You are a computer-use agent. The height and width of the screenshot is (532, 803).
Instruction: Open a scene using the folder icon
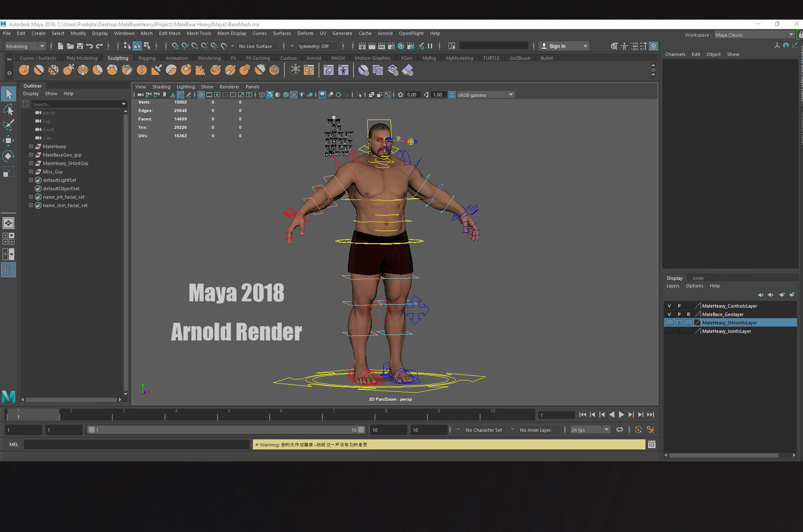point(70,46)
